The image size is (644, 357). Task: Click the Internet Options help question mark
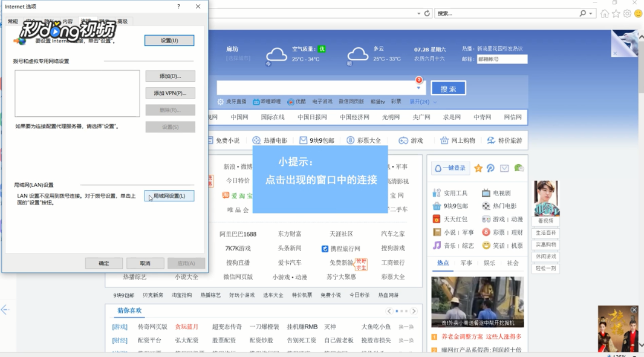[178, 6]
